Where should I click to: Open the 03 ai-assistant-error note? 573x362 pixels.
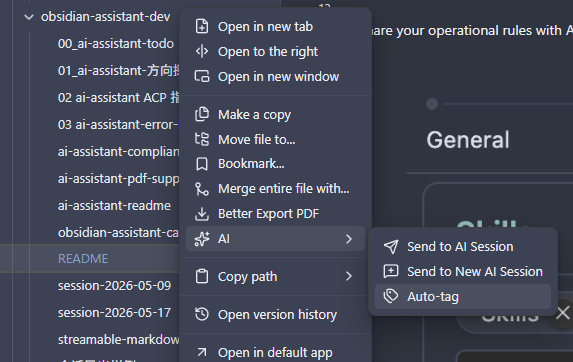(x=118, y=125)
